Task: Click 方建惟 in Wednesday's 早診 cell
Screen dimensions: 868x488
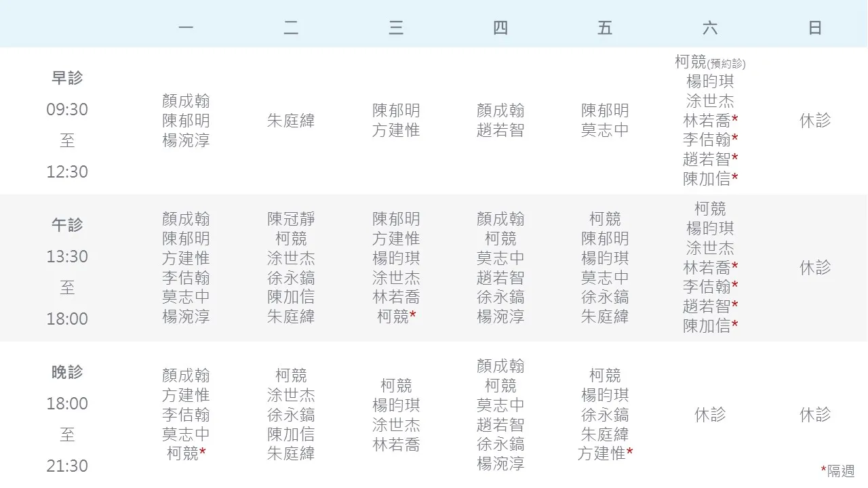Action: pos(396,130)
